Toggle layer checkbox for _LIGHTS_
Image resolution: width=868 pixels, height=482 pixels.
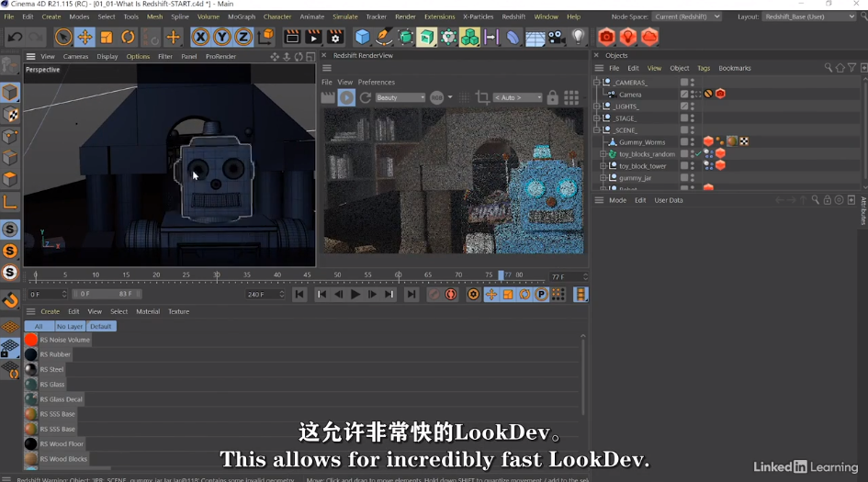pyautogui.click(x=684, y=106)
